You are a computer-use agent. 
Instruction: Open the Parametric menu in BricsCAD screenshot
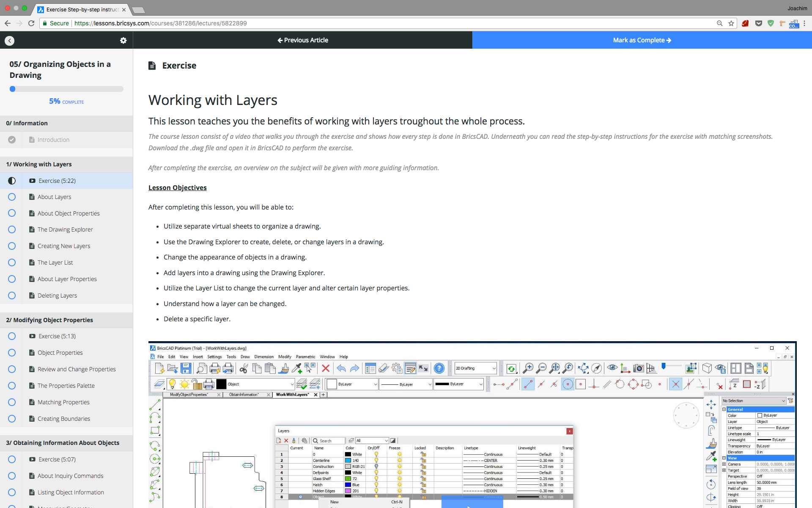[x=305, y=357]
